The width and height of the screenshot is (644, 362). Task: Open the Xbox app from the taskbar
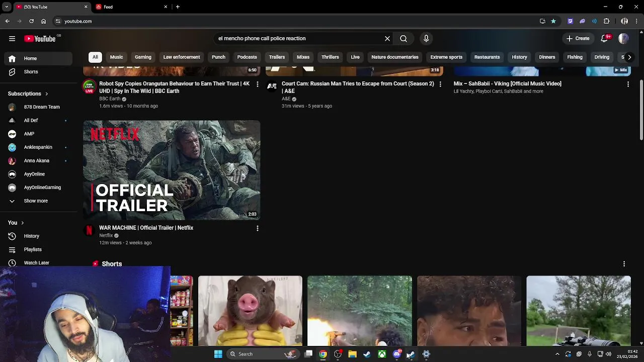[x=382, y=354]
